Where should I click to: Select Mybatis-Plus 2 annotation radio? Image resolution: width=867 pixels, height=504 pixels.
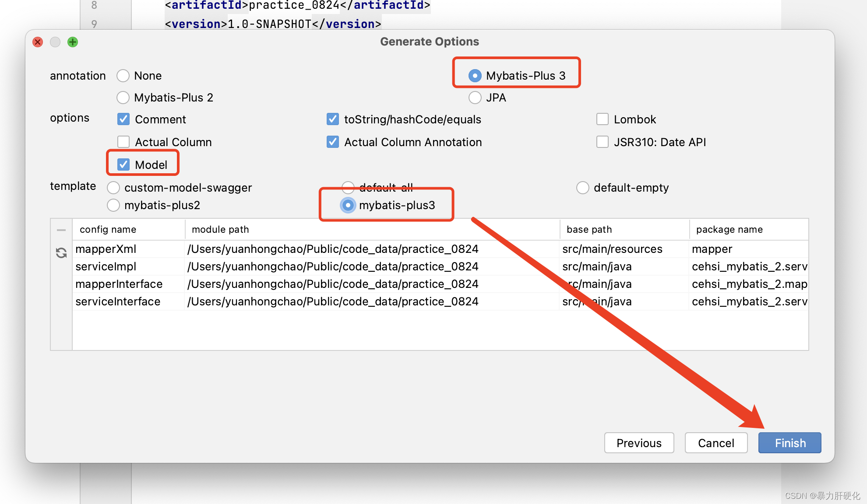click(x=123, y=98)
